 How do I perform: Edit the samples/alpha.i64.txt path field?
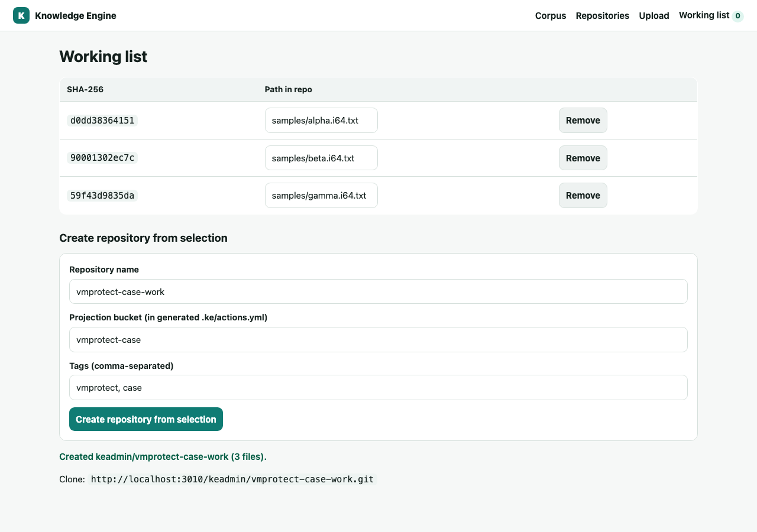(321, 121)
